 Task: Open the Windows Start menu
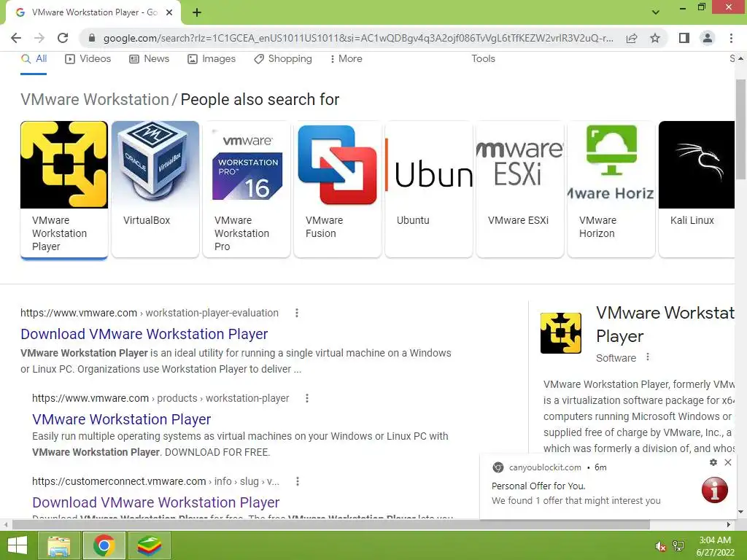point(18,545)
